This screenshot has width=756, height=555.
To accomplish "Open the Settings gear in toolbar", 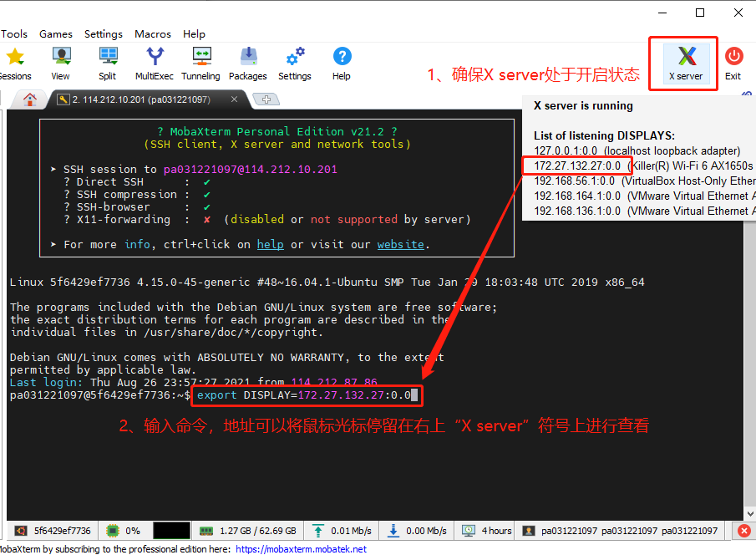I will (x=294, y=63).
